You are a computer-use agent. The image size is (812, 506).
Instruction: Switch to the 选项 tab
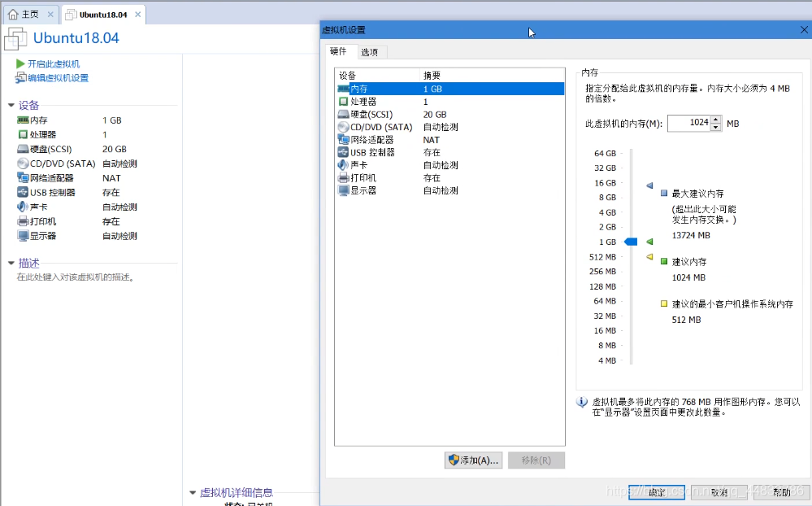coord(371,51)
